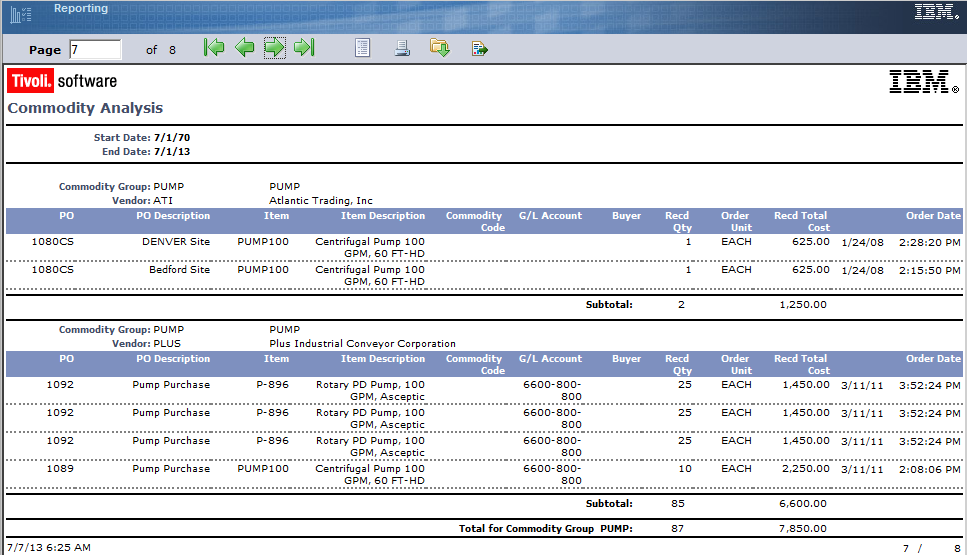
Task: Click Bedford Site PO description cell
Action: (x=179, y=269)
